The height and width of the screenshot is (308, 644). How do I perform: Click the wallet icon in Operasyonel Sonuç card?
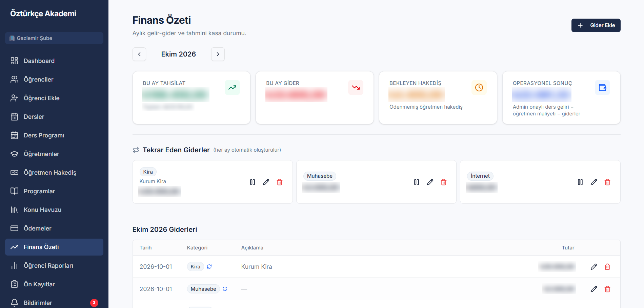[602, 88]
